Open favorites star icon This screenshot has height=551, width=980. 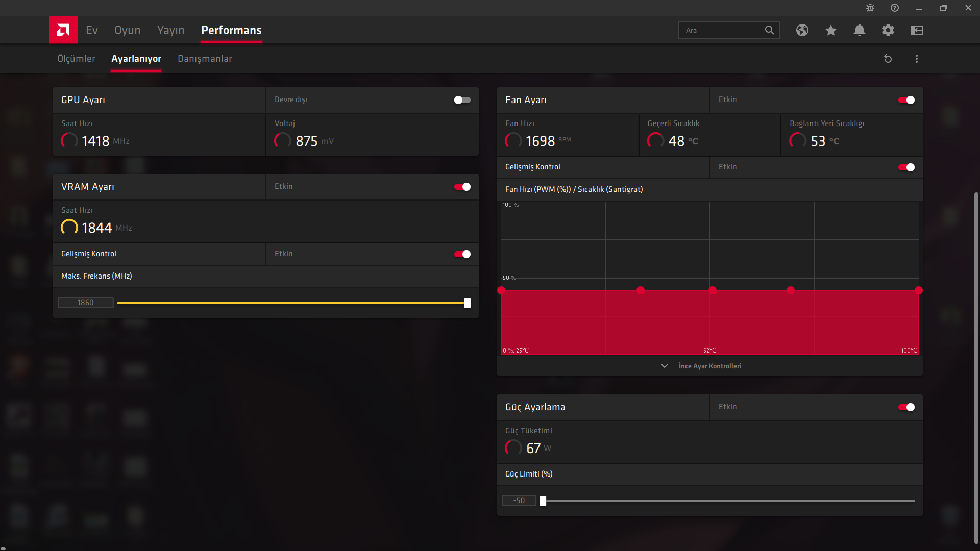(831, 30)
